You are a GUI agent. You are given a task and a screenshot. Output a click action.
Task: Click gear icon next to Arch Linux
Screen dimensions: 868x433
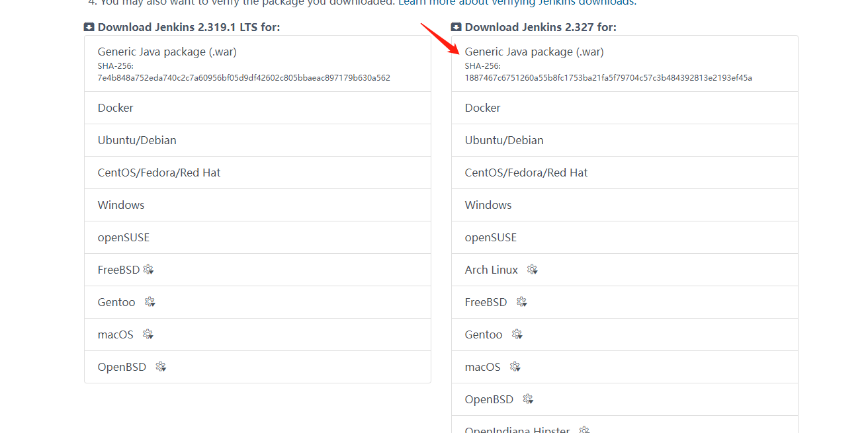click(532, 270)
